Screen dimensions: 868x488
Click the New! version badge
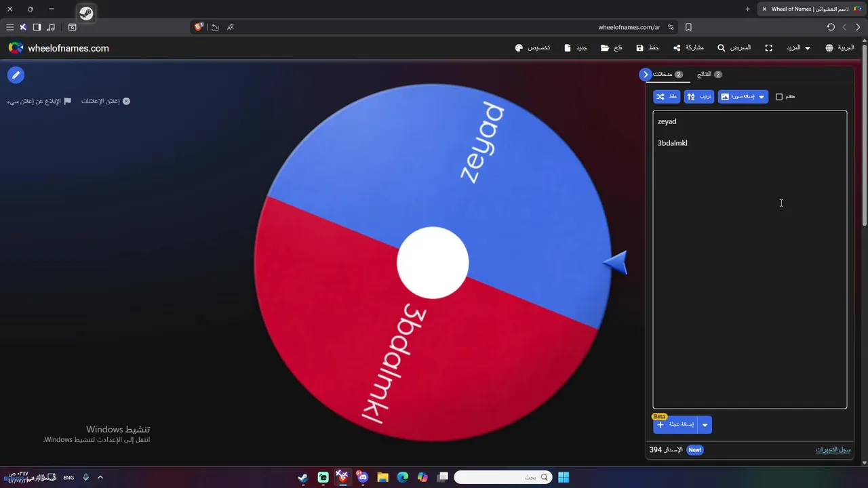point(694,450)
